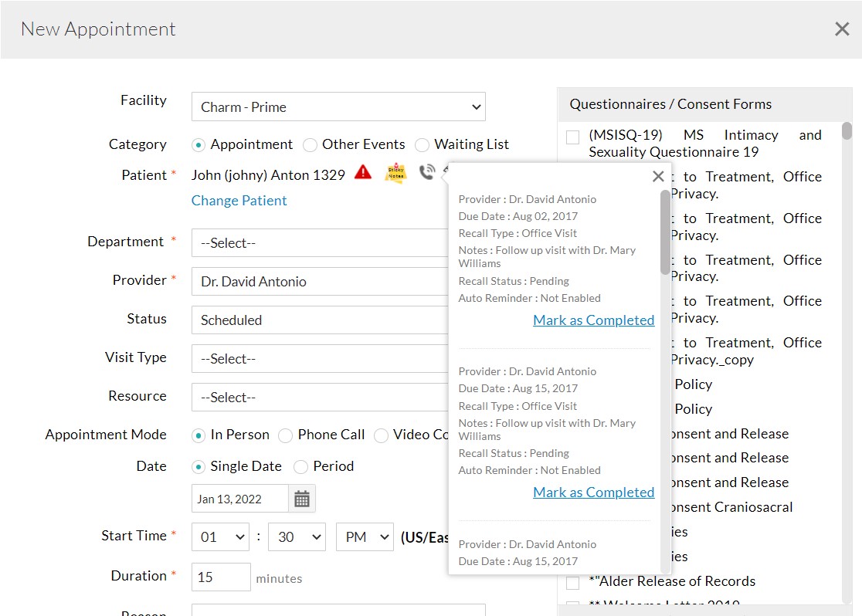
Task: Choose Phone Call appointment mode
Action: point(286,435)
